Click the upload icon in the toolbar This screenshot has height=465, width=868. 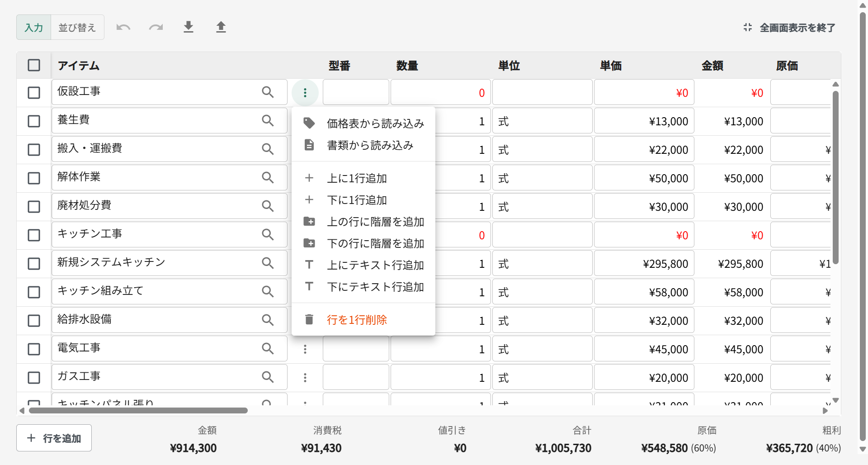(221, 27)
